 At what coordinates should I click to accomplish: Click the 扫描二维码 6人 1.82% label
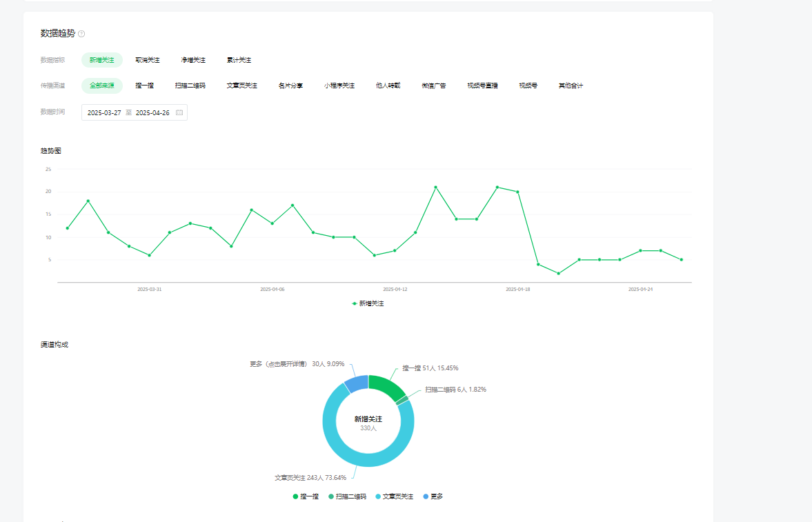click(x=456, y=390)
